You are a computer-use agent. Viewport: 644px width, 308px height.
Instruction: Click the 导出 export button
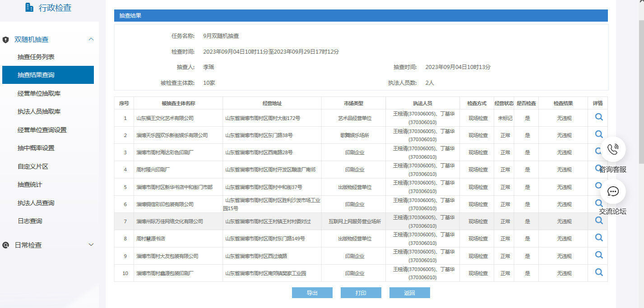(312, 293)
